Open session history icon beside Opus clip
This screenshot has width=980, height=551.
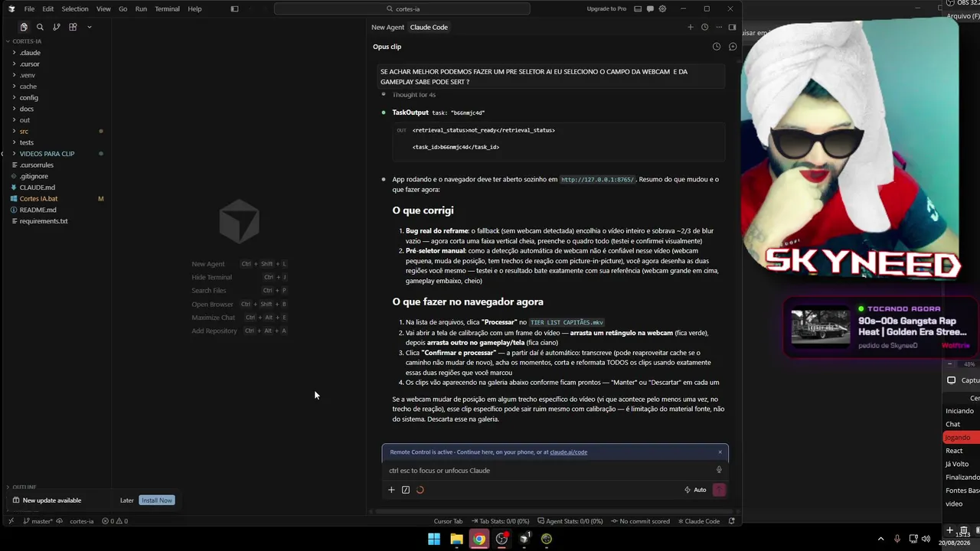pyautogui.click(x=717, y=47)
